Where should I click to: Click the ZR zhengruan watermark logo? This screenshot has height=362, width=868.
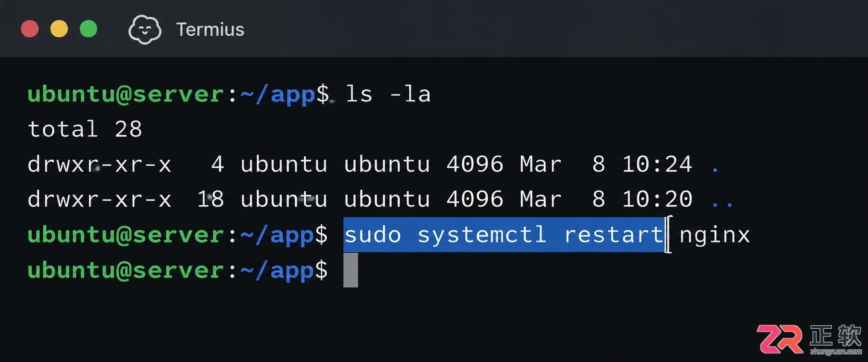point(810,339)
